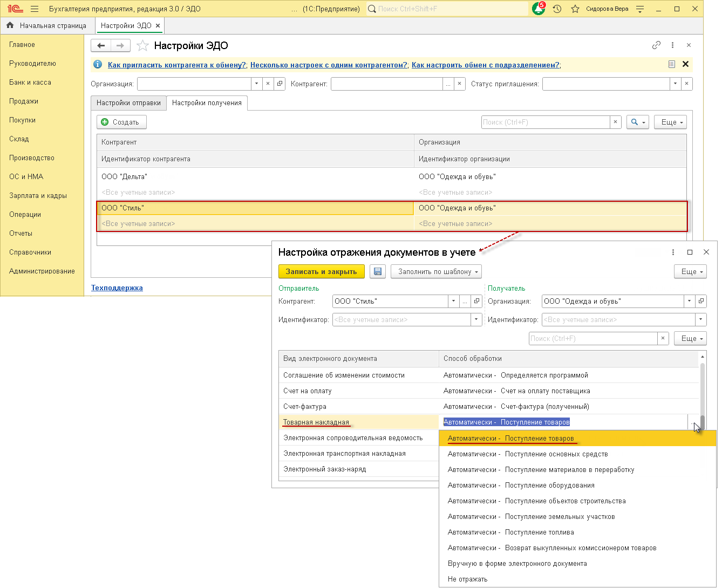Click the global search field

click(x=447, y=9)
